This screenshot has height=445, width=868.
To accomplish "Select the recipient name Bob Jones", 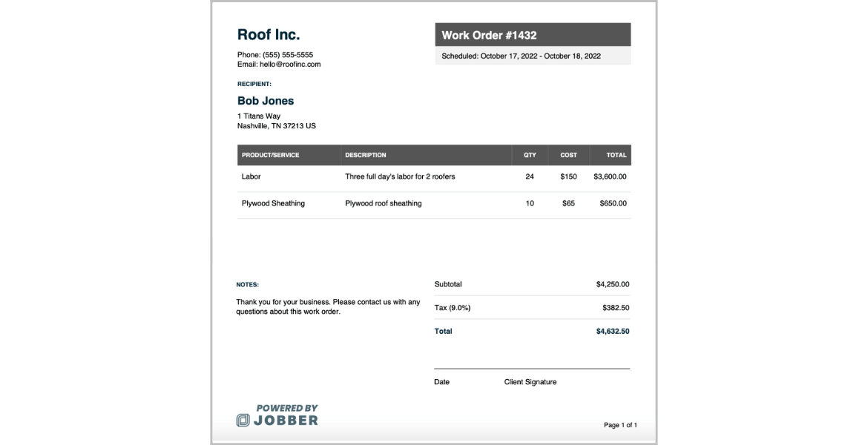I will pos(266,101).
